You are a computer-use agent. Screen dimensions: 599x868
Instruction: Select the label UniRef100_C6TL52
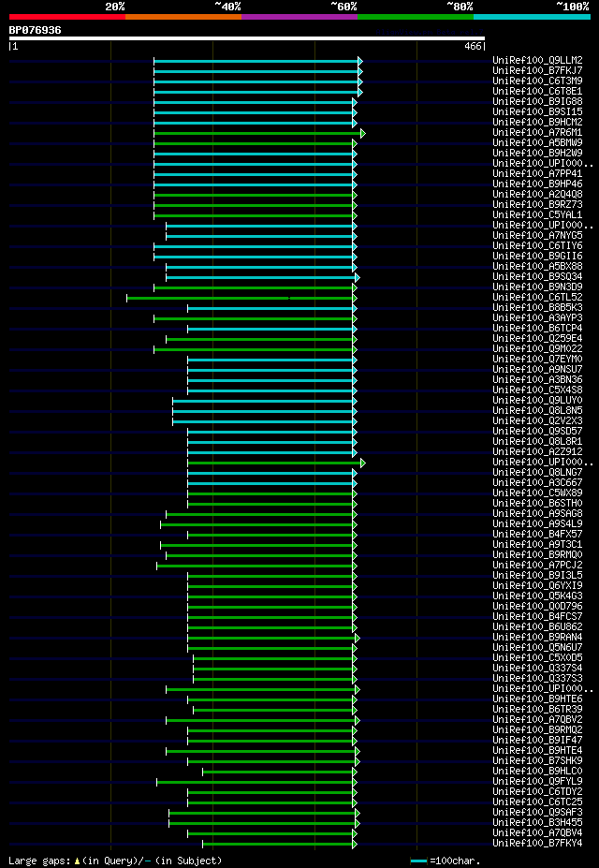537,297
